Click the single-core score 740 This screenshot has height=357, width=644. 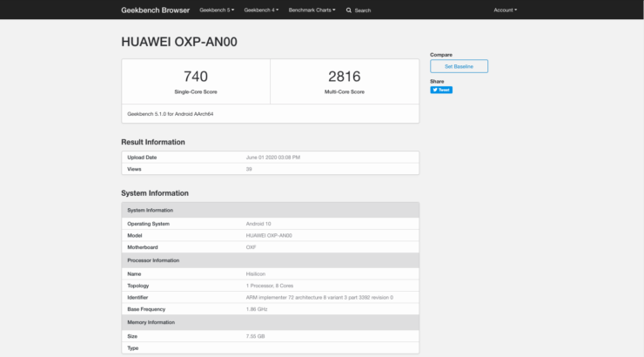point(196,77)
